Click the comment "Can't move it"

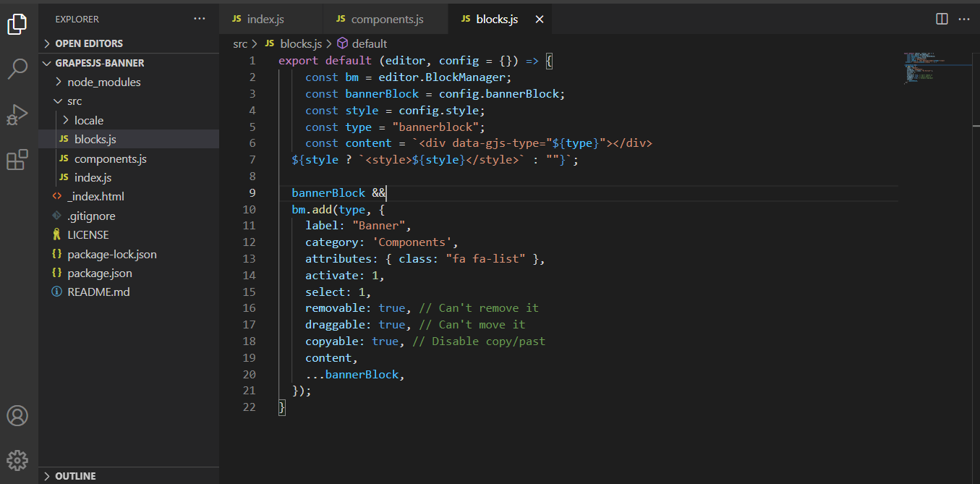[x=472, y=325]
